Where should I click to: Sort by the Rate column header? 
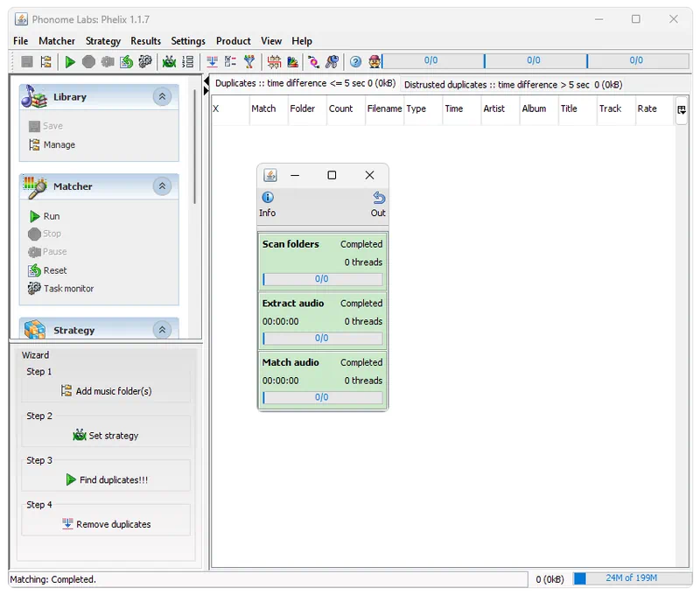654,108
